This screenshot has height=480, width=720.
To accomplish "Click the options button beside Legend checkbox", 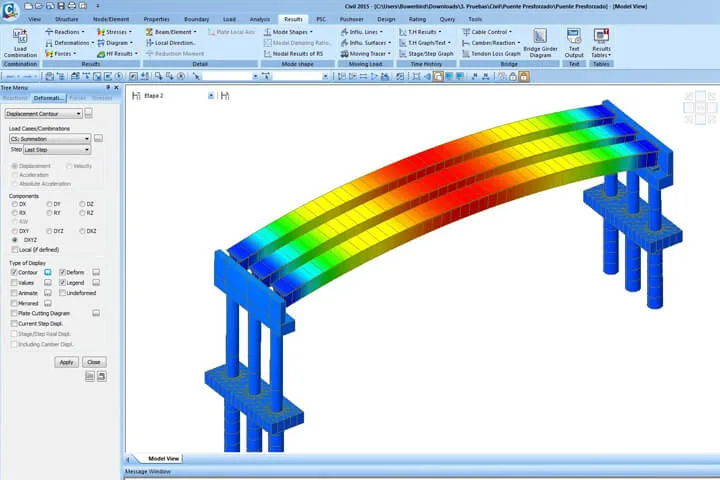I will coord(96,282).
